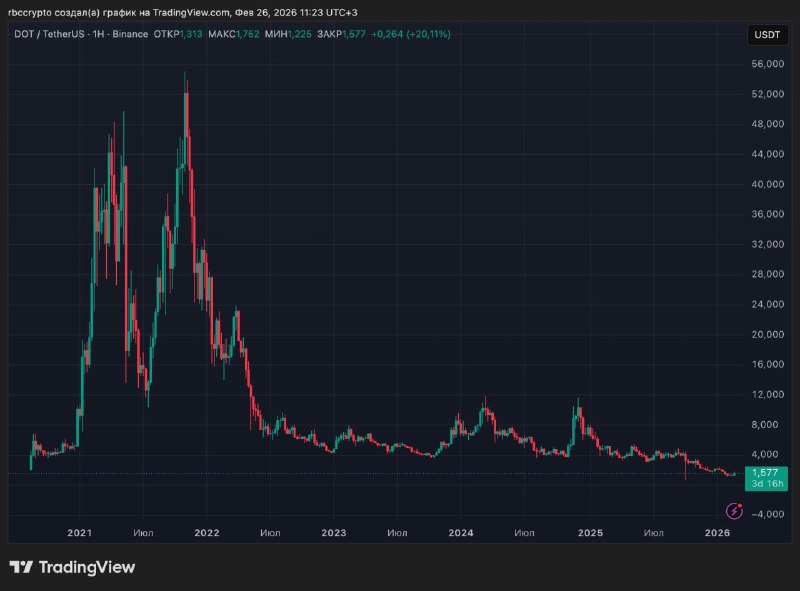Click the МИН low price value 1,225
Image resolution: width=800 pixels, height=591 pixels.
[x=297, y=34]
